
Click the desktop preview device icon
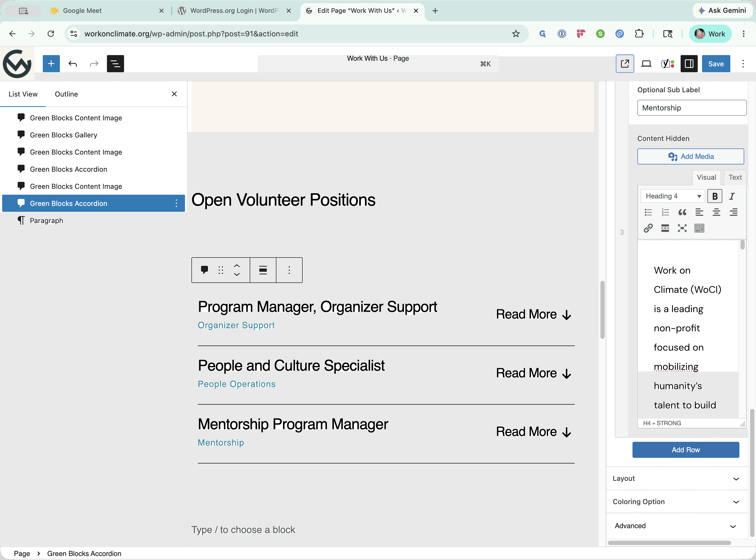point(646,63)
